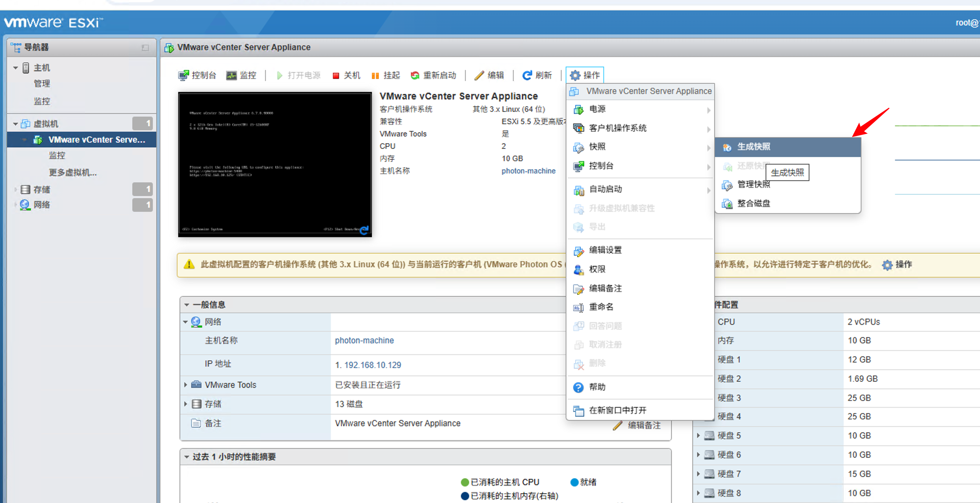This screenshot has height=503, width=980.
Task: Toggle the consumed host memory legend (已消耗的主机内存)
Action: coord(510,496)
